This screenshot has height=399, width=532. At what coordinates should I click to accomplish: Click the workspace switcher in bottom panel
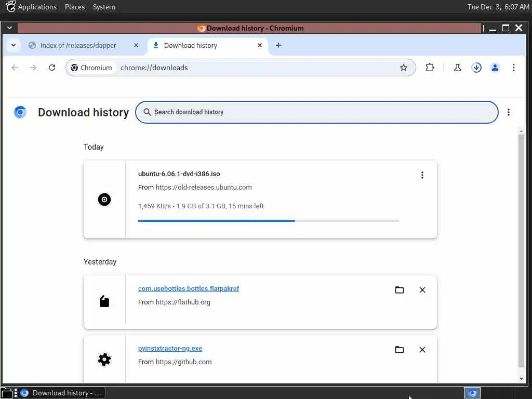tap(472, 393)
